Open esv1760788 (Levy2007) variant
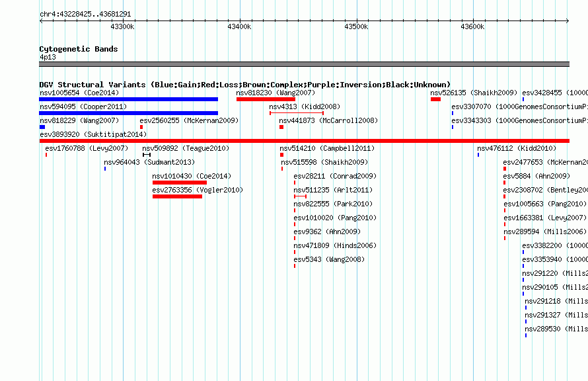The height and width of the screenshot is (381, 588). tap(87, 148)
